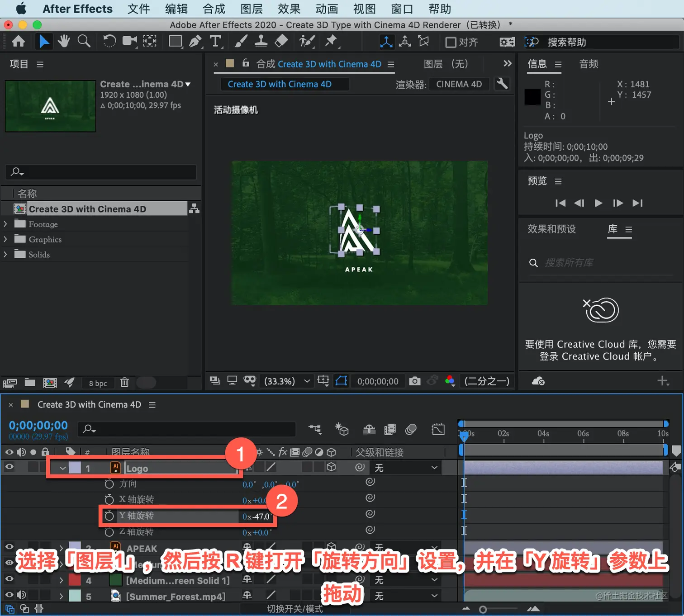The image size is (684, 616).
Task: Open parent dropdown for Summer_Forest.mp4 layer
Action: [406, 596]
